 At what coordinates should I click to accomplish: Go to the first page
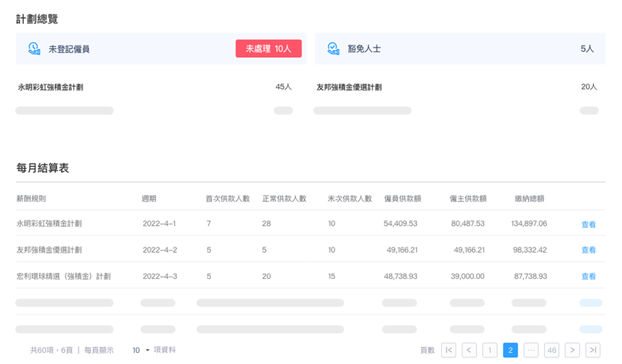(449, 350)
